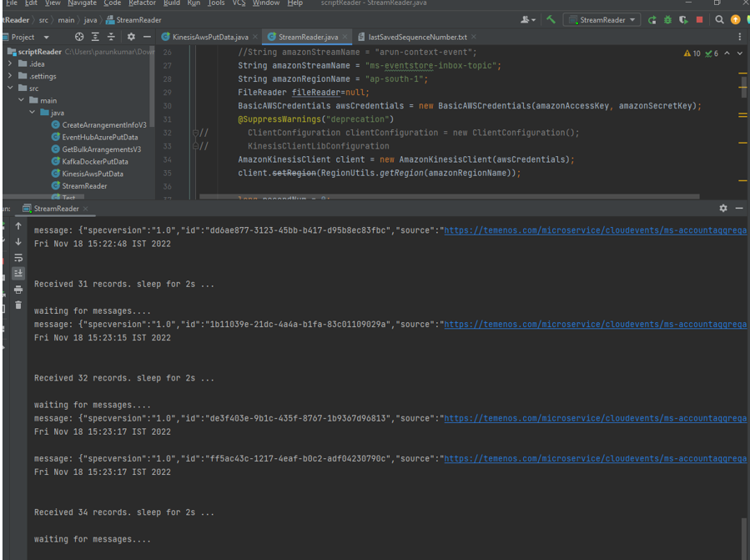Switch to KinesisAwsPutData.java tab
Image resolution: width=750 pixels, height=560 pixels.
pos(209,37)
